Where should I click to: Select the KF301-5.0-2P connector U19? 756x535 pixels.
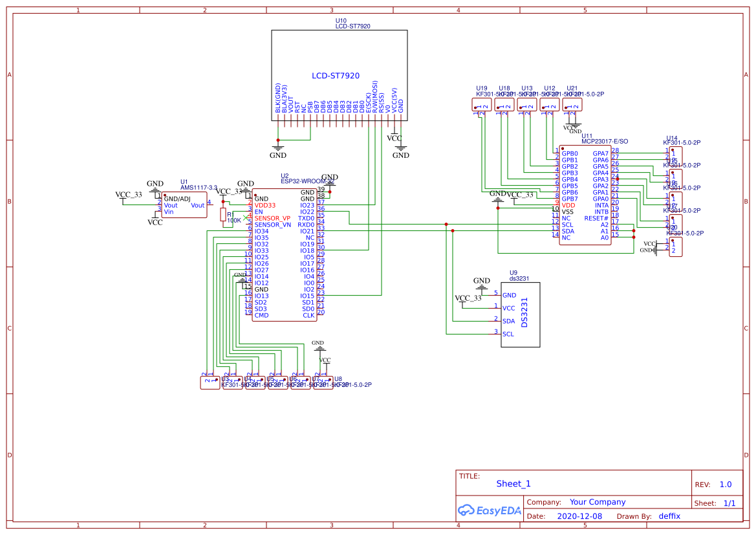coord(481,104)
